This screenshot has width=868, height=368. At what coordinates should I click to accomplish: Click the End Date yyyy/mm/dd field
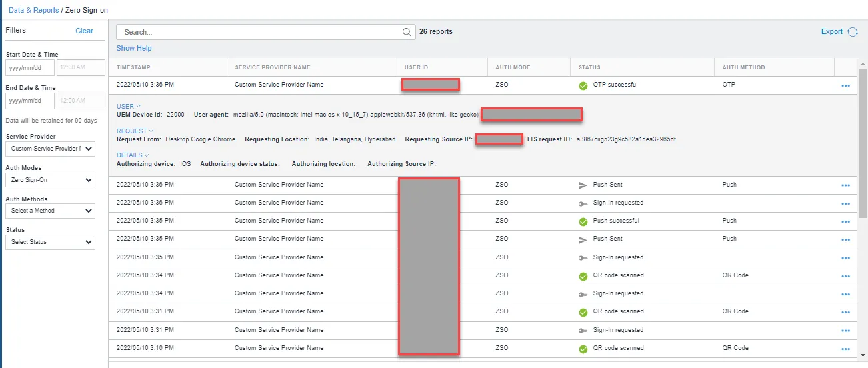30,101
